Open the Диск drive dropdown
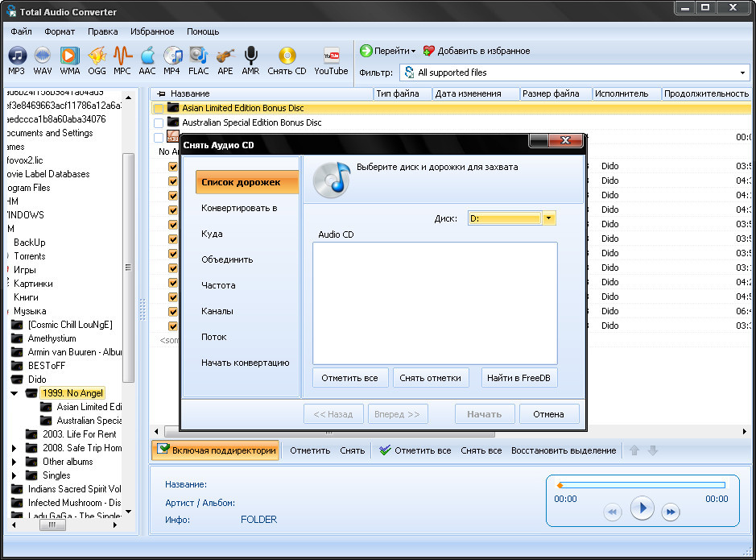This screenshot has height=560, width=756. [x=549, y=218]
